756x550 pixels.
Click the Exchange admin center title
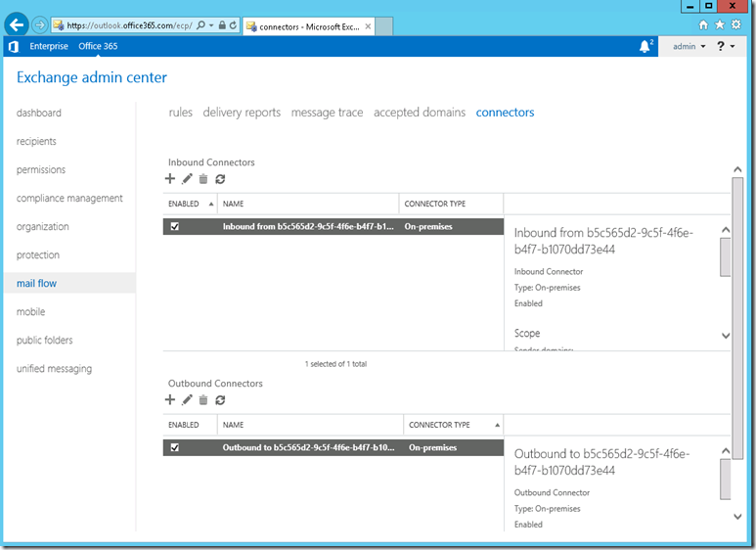pyautogui.click(x=92, y=77)
